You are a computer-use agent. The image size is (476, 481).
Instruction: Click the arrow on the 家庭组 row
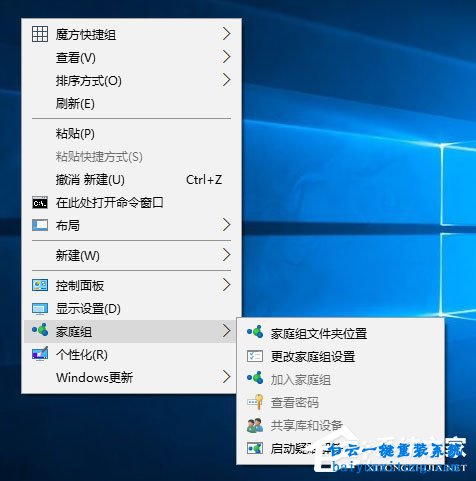pyautogui.click(x=226, y=331)
